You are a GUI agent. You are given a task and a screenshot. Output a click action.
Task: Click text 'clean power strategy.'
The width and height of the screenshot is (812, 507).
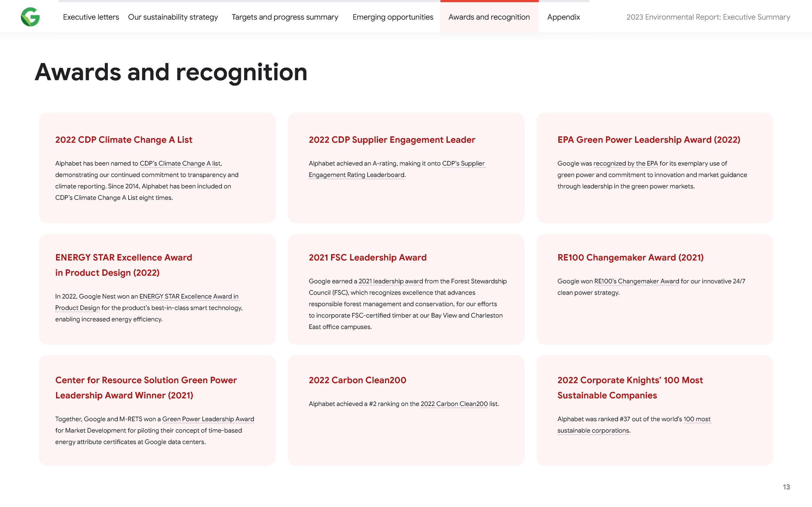coord(588,293)
